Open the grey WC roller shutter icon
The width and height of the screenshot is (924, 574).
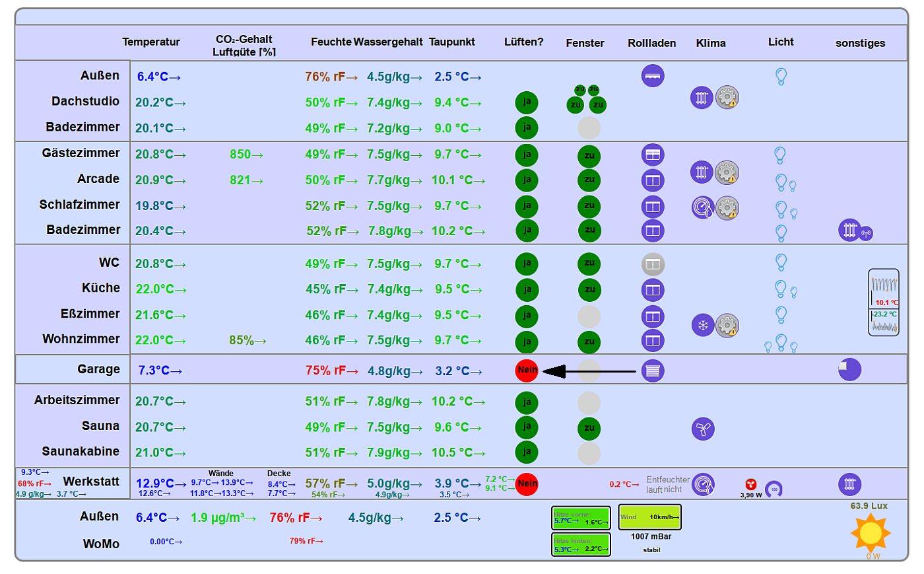pos(653,264)
